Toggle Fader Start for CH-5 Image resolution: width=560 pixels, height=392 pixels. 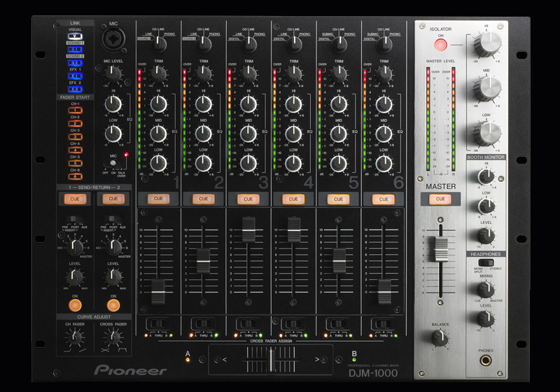coord(75,163)
